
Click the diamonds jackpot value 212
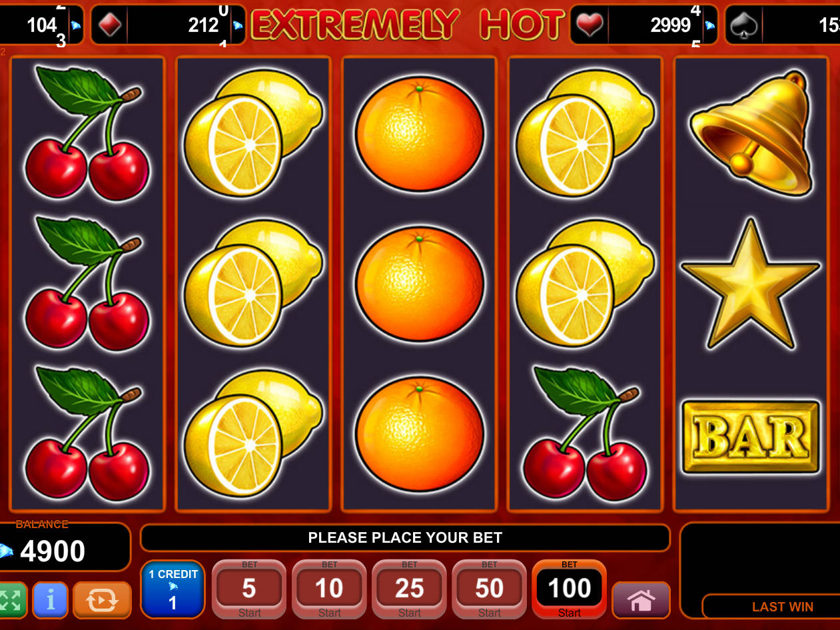coord(203,25)
